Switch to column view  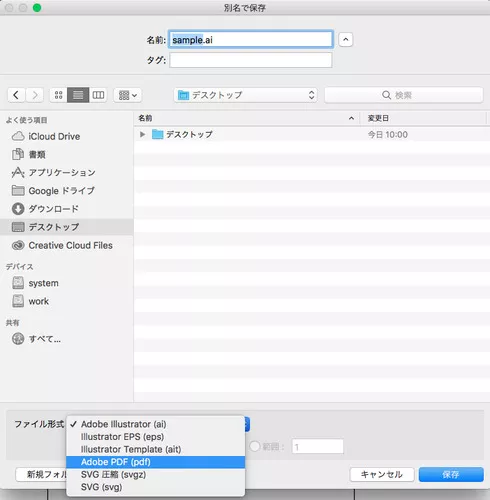click(x=98, y=95)
